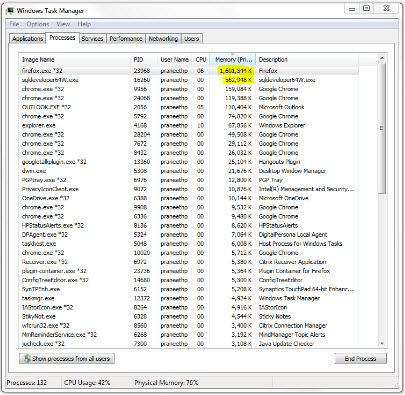Screen dimensions: 405x395
Task: Sort by the CPU column header
Action: coord(201,60)
